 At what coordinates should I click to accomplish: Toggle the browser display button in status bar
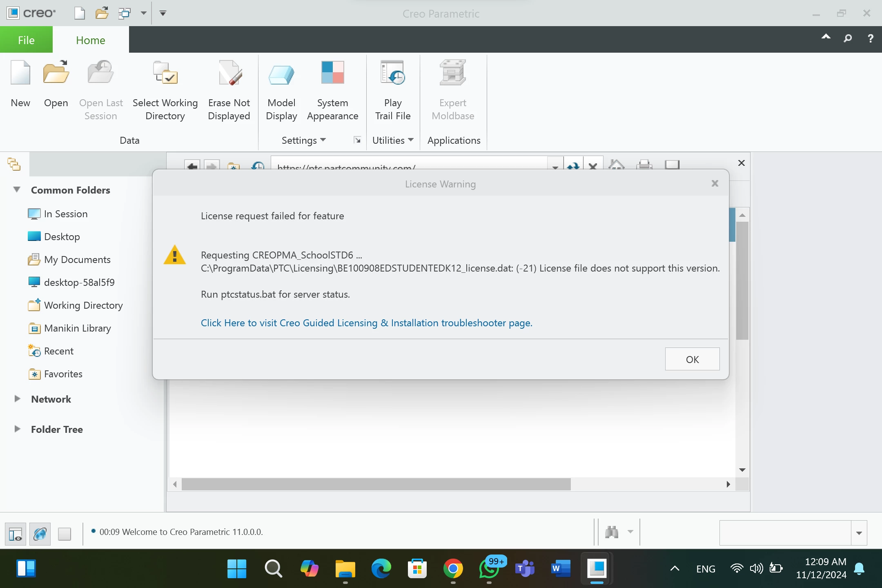[40, 534]
